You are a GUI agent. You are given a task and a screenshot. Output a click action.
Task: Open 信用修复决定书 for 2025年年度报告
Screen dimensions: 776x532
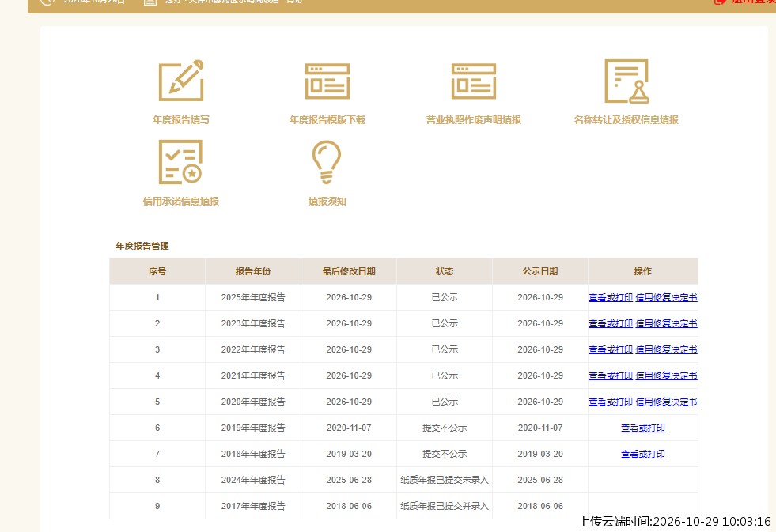(x=666, y=297)
